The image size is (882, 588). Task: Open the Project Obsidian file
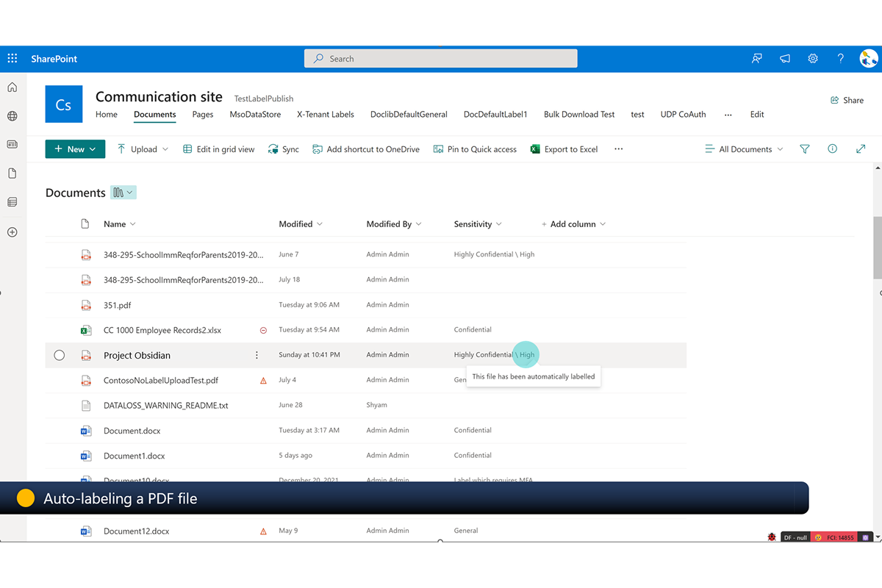point(137,356)
